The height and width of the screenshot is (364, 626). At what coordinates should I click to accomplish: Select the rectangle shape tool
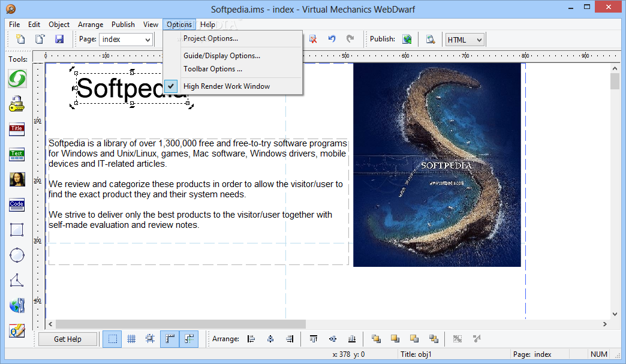17,230
